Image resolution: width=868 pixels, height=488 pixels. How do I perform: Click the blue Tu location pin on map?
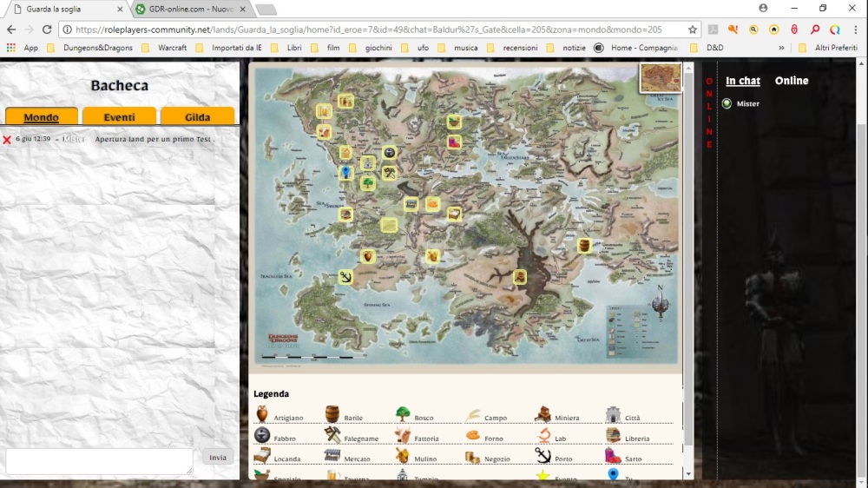tap(346, 173)
